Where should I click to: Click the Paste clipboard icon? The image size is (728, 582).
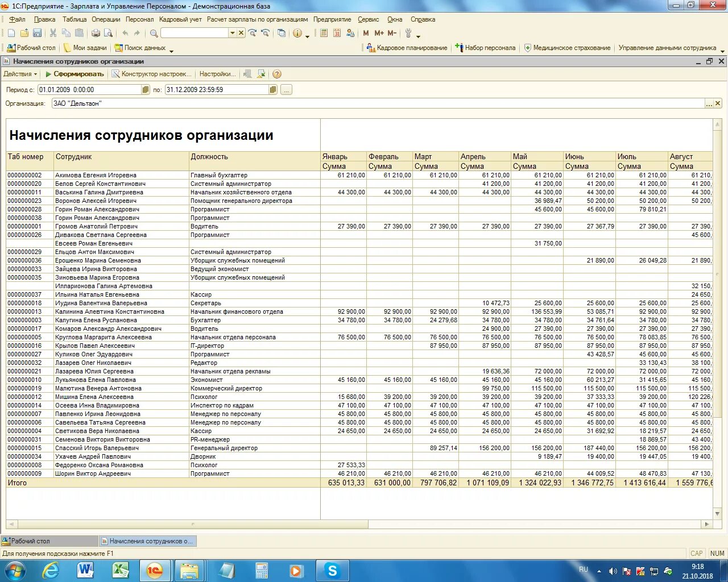[80, 34]
